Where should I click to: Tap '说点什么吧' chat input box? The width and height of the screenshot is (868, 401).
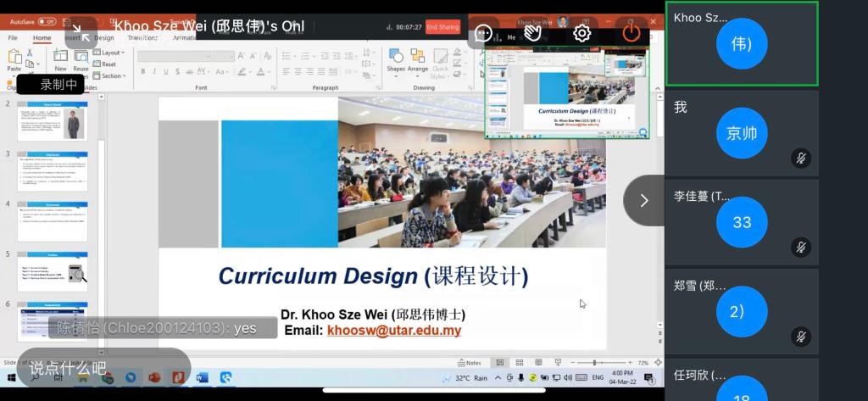[103, 367]
